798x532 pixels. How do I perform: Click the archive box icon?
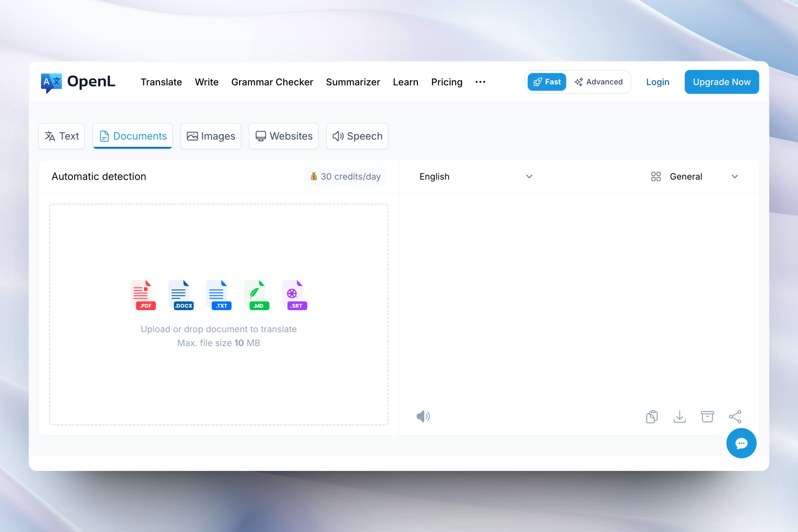pyautogui.click(x=707, y=417)
